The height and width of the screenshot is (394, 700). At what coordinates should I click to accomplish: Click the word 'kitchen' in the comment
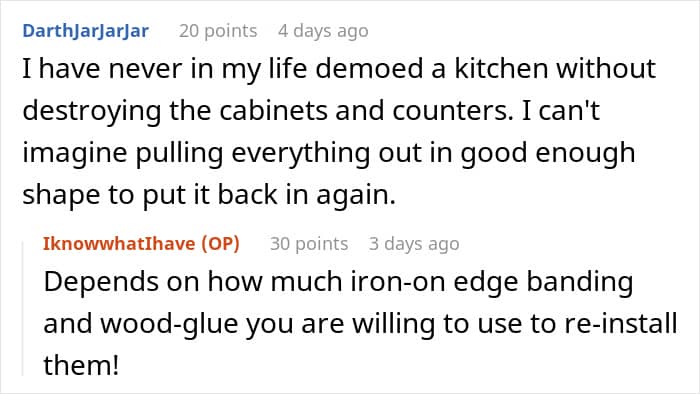click(x=501, y=69)
